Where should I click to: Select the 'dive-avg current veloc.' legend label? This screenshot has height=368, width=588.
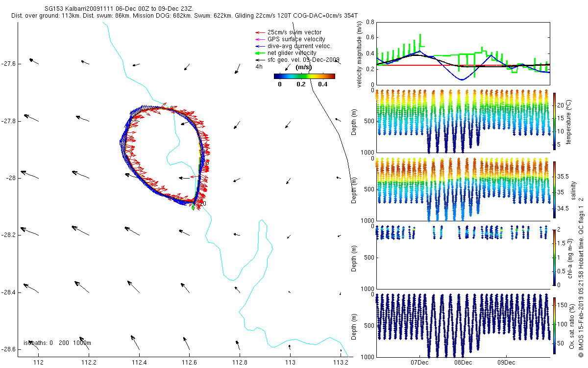299,46
